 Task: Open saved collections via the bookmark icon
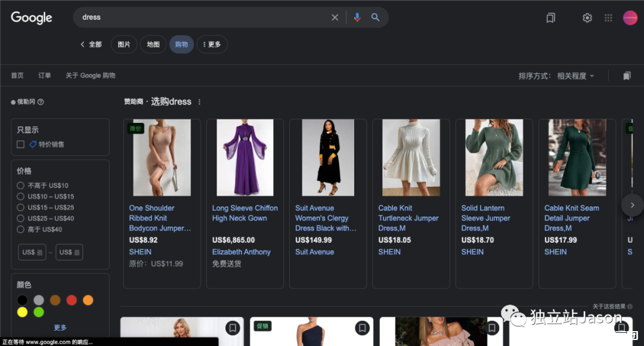(550, 17)
